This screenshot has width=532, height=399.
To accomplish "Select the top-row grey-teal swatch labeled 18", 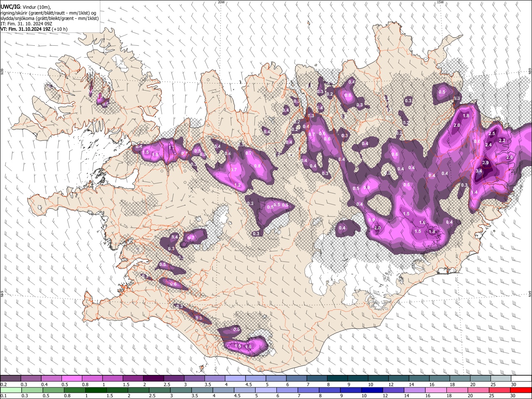I will [460, 378].
